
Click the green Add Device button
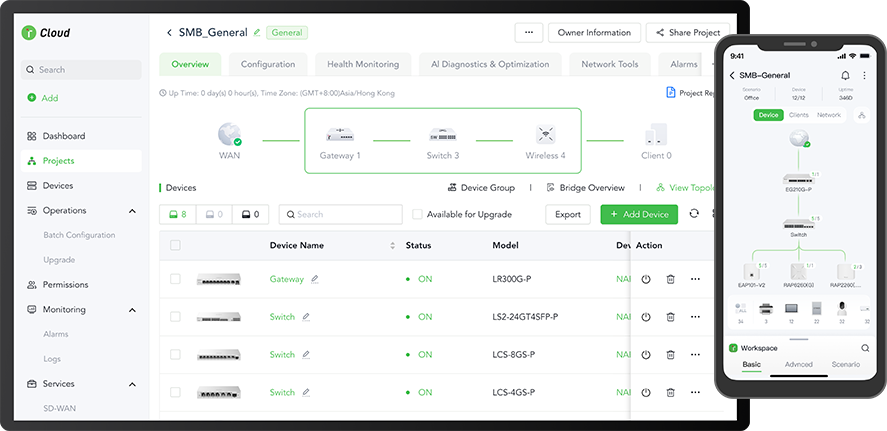639,214
